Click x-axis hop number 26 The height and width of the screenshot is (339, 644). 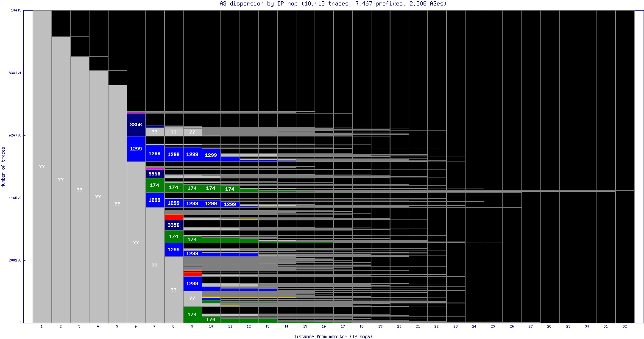pyautogui.click(x=512, y=327)
